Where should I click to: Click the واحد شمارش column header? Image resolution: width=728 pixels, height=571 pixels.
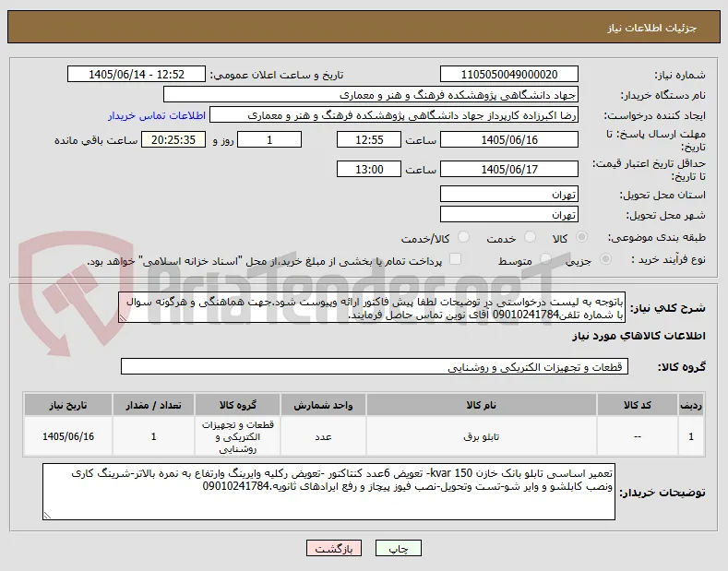click(x=323, y=405)
